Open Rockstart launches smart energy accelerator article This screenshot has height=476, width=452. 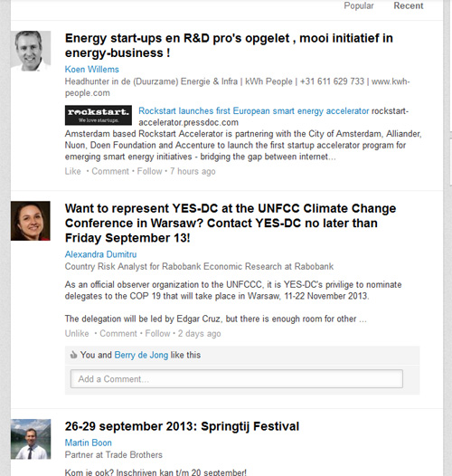[x=254, y=111]
